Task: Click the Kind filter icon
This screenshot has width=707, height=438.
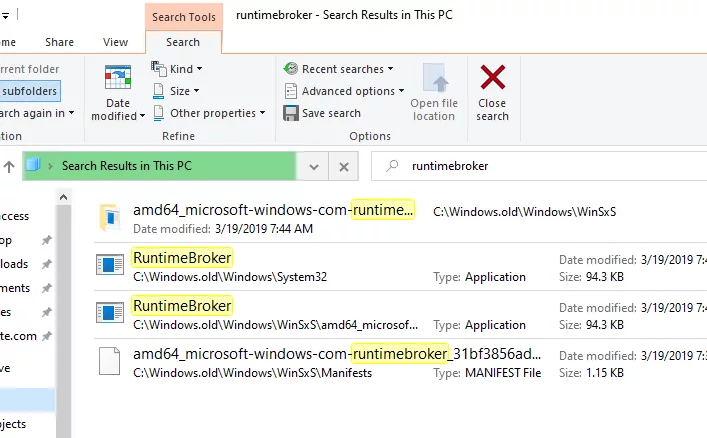Action: click(158, 69)
